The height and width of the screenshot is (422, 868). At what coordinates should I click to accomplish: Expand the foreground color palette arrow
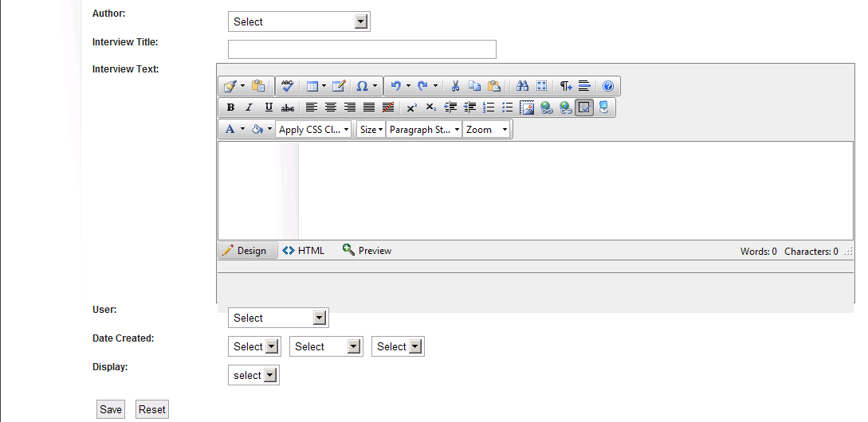pos(242,130)
